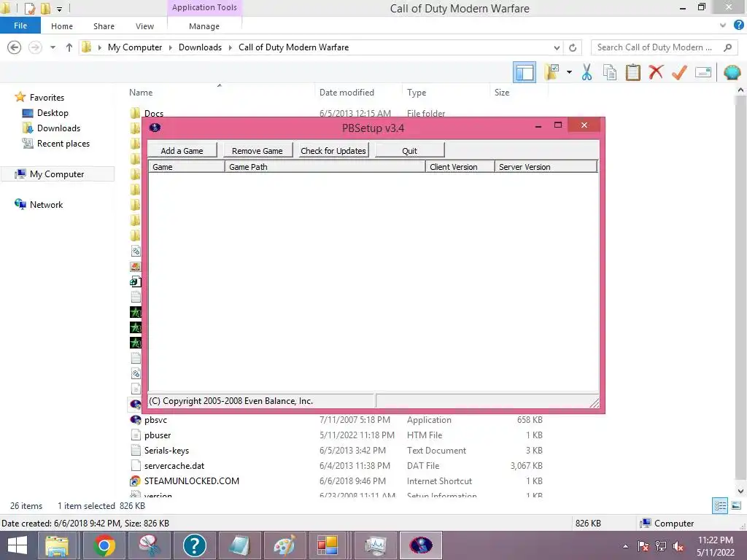Switch to details view icon in status bar

pos(720,506)
